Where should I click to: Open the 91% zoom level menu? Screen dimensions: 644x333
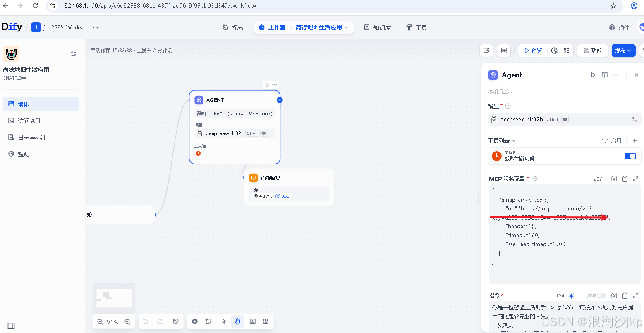click(x=113, y=322)
